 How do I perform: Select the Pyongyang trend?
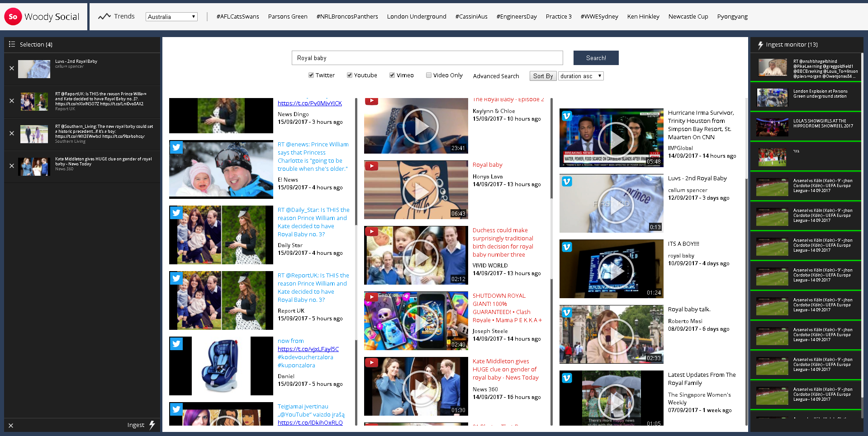(x=732, y=17)
